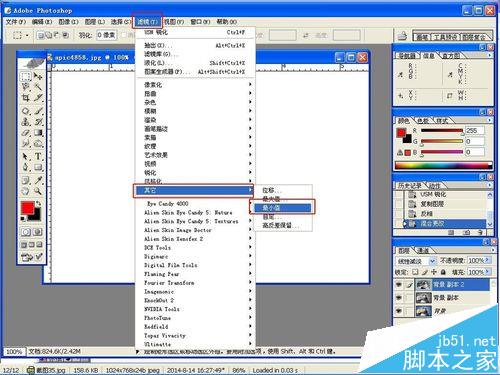Viewport: 500px width, 375px height.
Task: Select the Hand tool
Action: coord(26,191)
